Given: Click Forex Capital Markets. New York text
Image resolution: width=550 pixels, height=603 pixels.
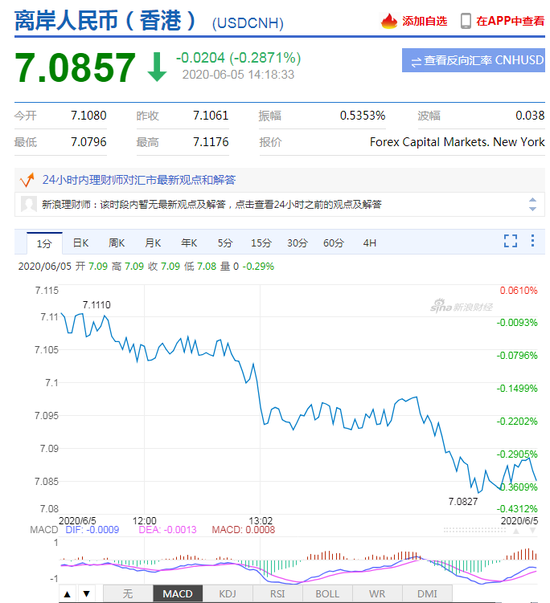Looking at the screenshot, I should coord(457,142).
